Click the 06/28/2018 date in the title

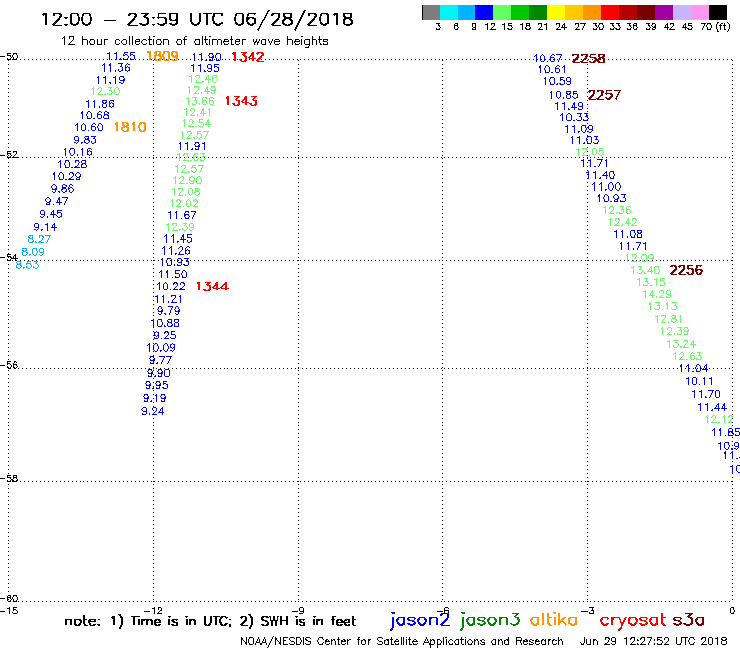tap(293, 19)
